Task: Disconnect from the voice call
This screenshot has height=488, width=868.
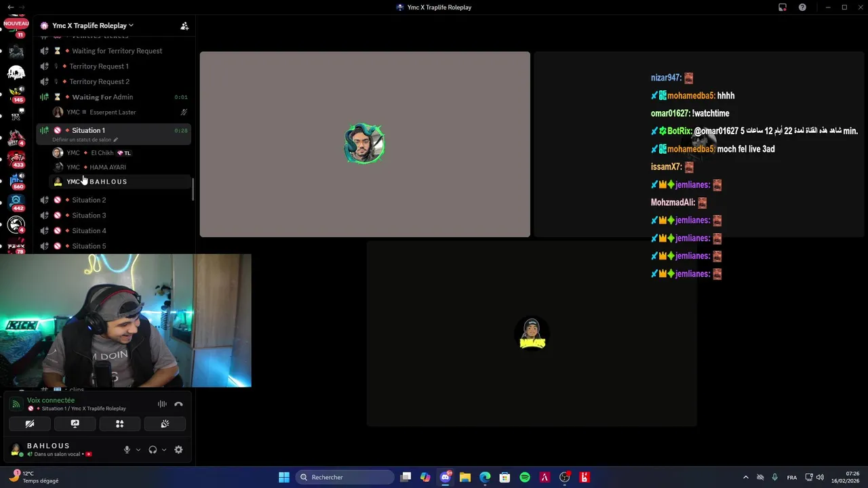Action: point(178,404)
